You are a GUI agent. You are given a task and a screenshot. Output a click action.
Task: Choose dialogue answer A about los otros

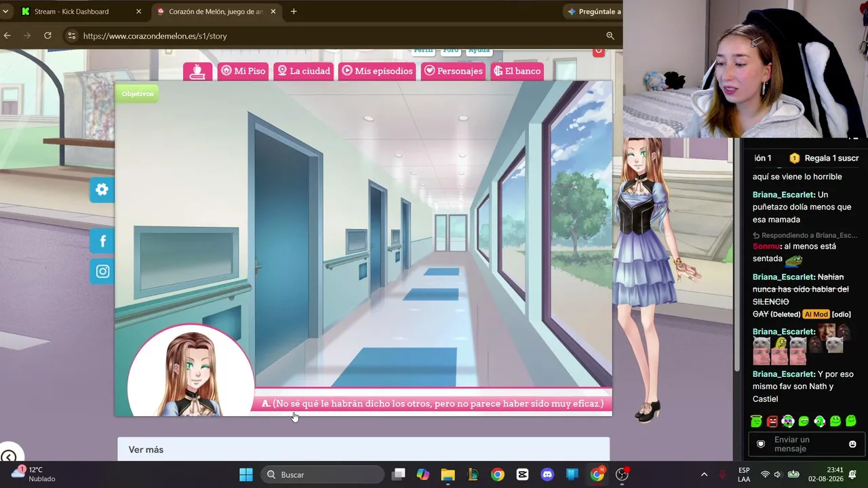tap(433, 404)
